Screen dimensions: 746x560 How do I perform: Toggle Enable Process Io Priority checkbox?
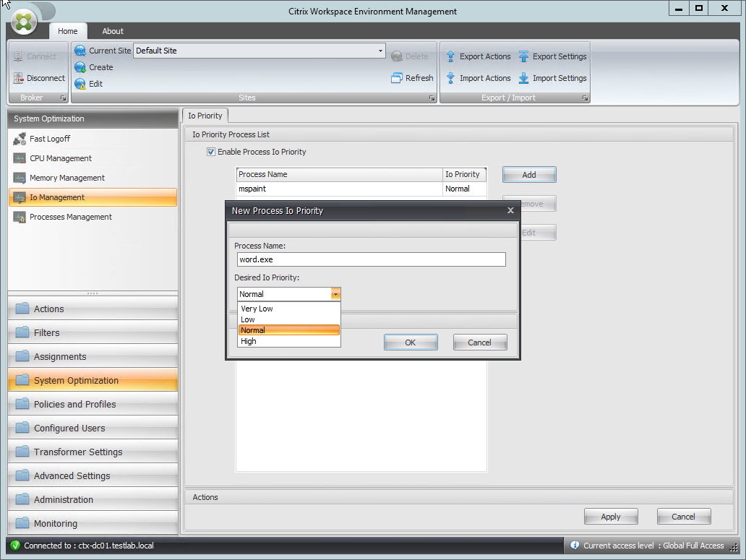click(x=211, y=152)
